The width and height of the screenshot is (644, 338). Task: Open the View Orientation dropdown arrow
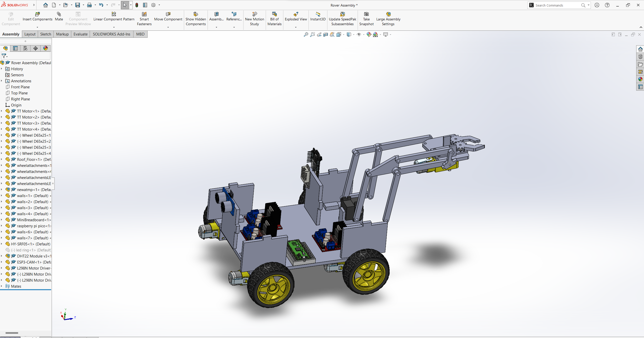(344, 34)
